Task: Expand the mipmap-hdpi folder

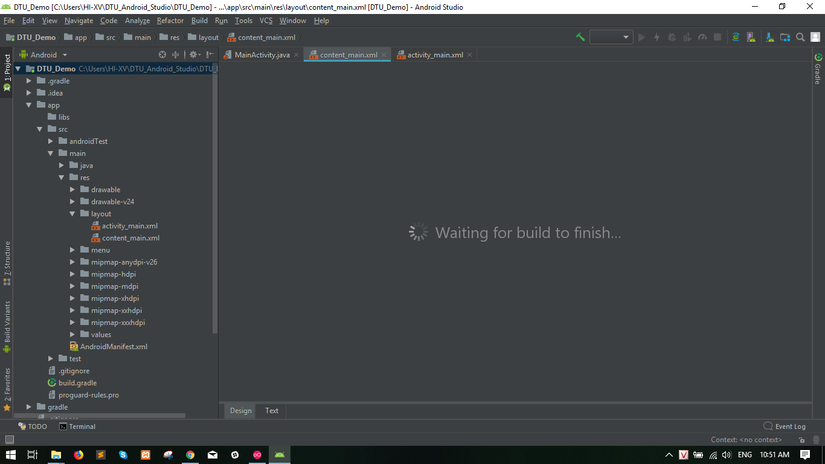Action: [73, 274]
